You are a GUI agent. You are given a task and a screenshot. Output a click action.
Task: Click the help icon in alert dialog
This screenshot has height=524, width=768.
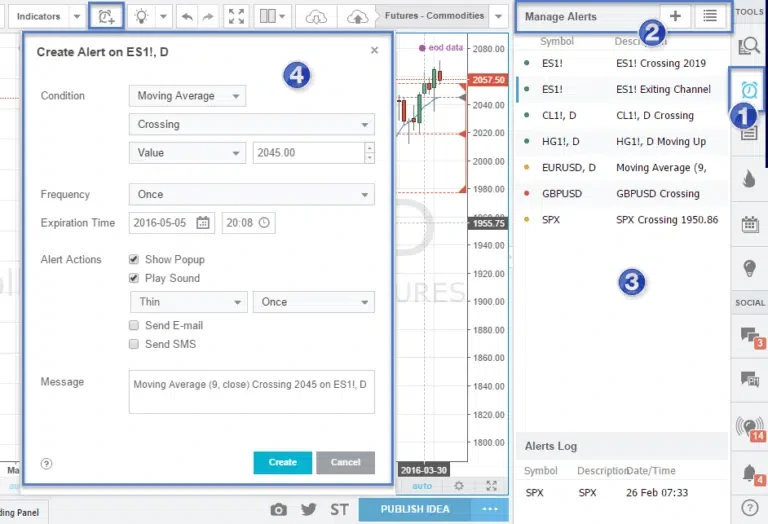47,464
